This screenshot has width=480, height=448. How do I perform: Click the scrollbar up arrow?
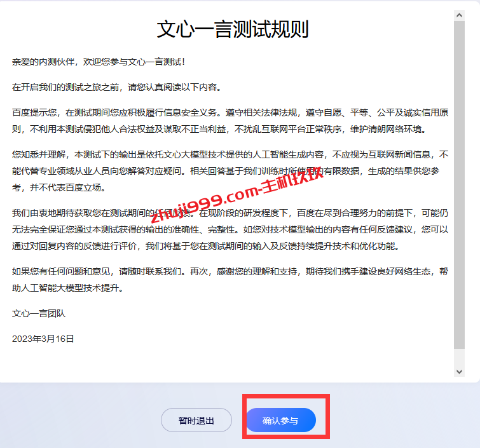[x=459, y=13]
